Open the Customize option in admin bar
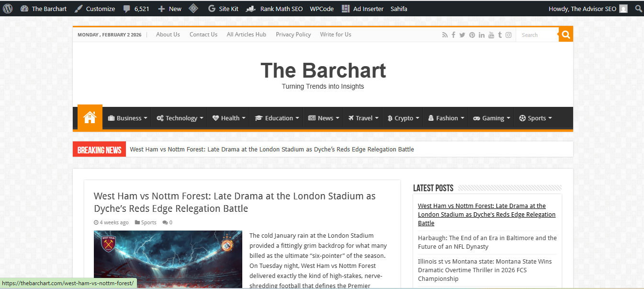This screenshot has height=289, width=644. pos(95,9)
